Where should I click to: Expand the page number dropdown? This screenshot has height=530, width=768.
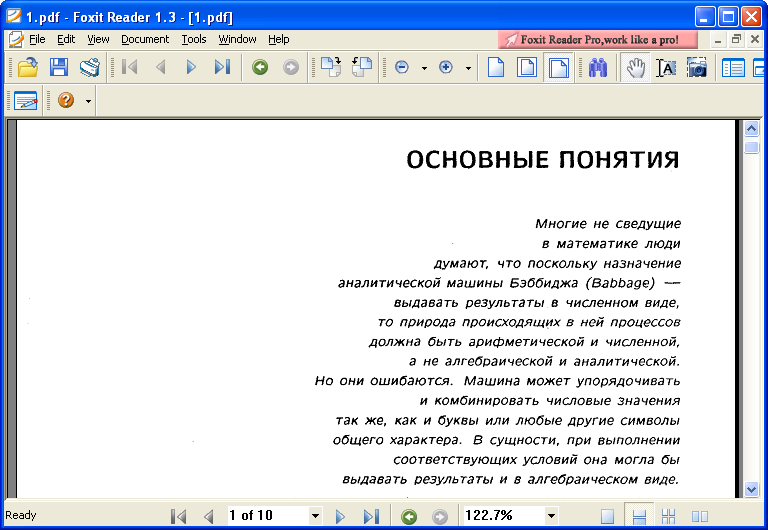[x=315, y=516]
